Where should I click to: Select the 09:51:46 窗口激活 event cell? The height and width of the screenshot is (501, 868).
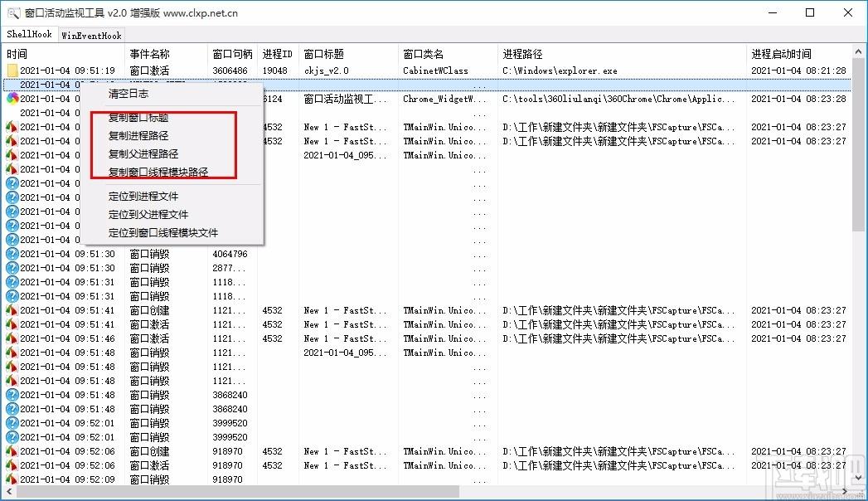tap(149, 338)
